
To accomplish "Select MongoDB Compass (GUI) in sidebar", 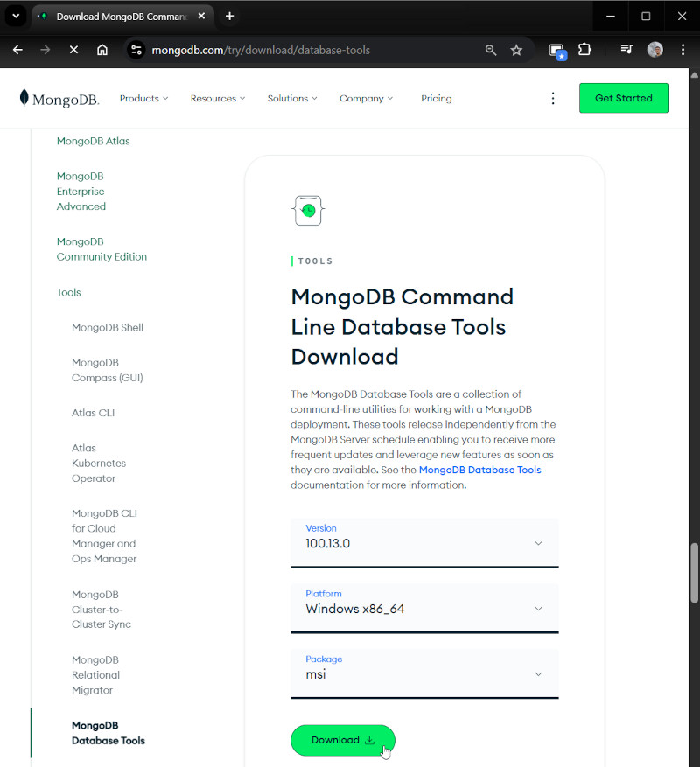I will pyautogui.click(x=107, y=370).
